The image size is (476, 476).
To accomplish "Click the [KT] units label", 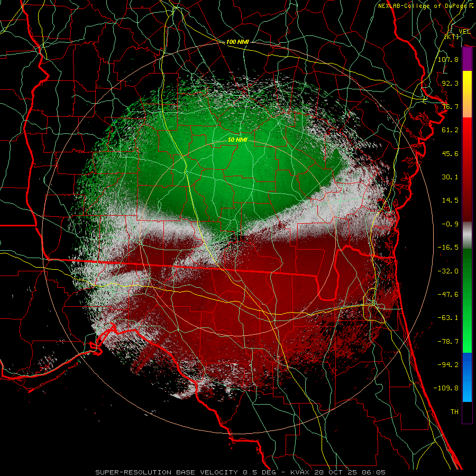I will pos(452,36).
